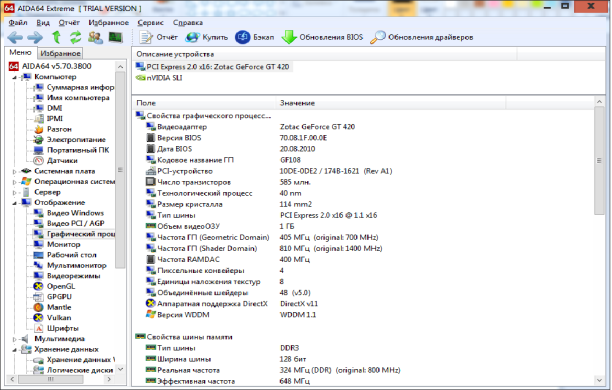Screen dimensions: 612x390
Task: Select Суммарная информация tree item
Action: [x=80, y=87]
